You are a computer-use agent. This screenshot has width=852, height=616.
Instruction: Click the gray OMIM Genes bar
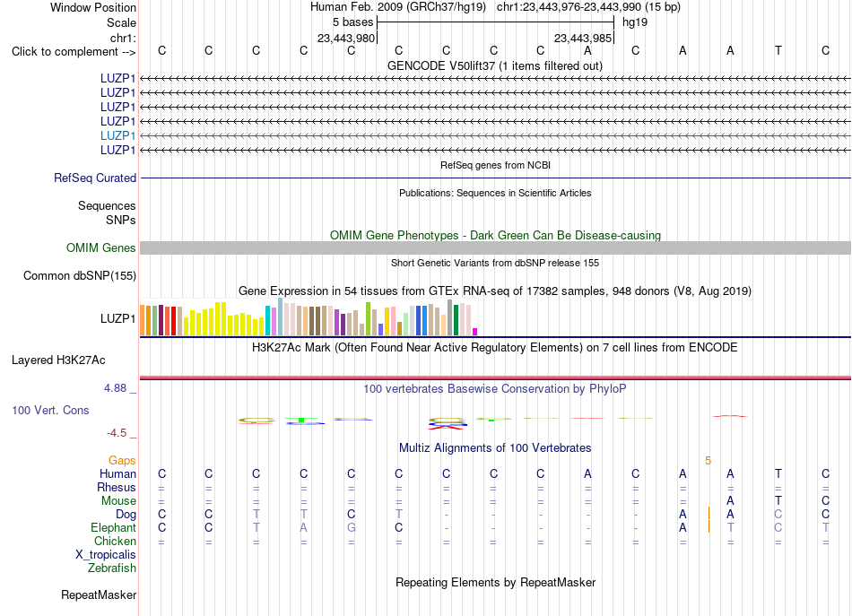pyautogui.click(x=495, y=247)
